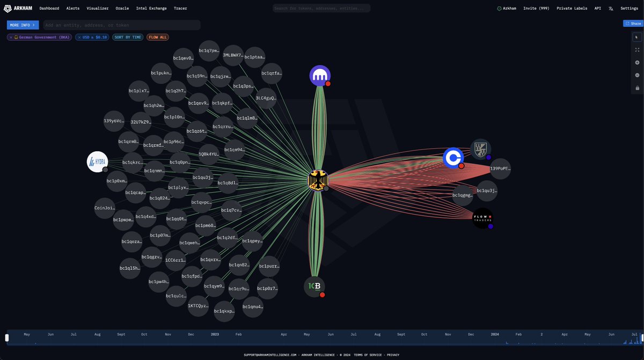The width and height of the screenshot is (644, 360).
Task: Select the 32U7kZ9 address node
Action: coord(141,122)
